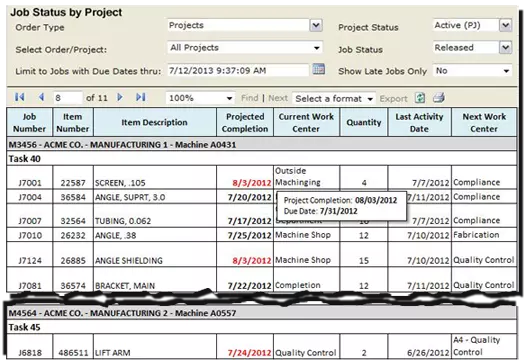
Task: Open zoom level 100% dropdown
Action: click(x=229, y=98)
